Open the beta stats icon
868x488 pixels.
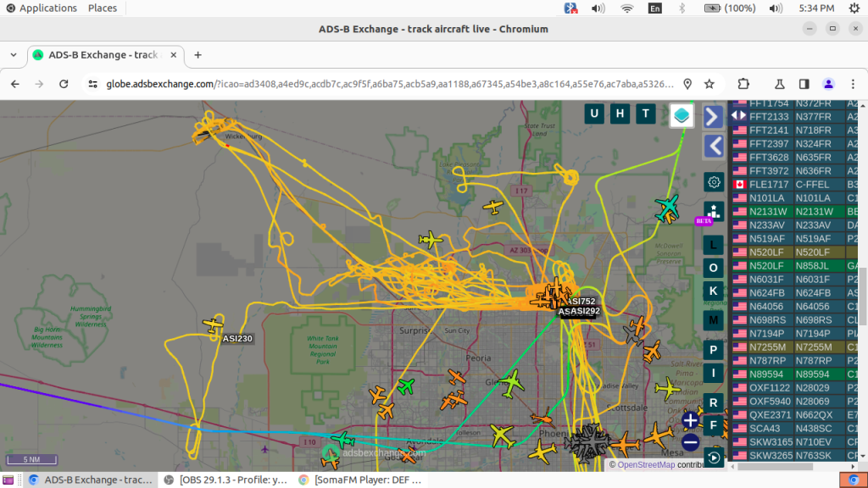714,212
